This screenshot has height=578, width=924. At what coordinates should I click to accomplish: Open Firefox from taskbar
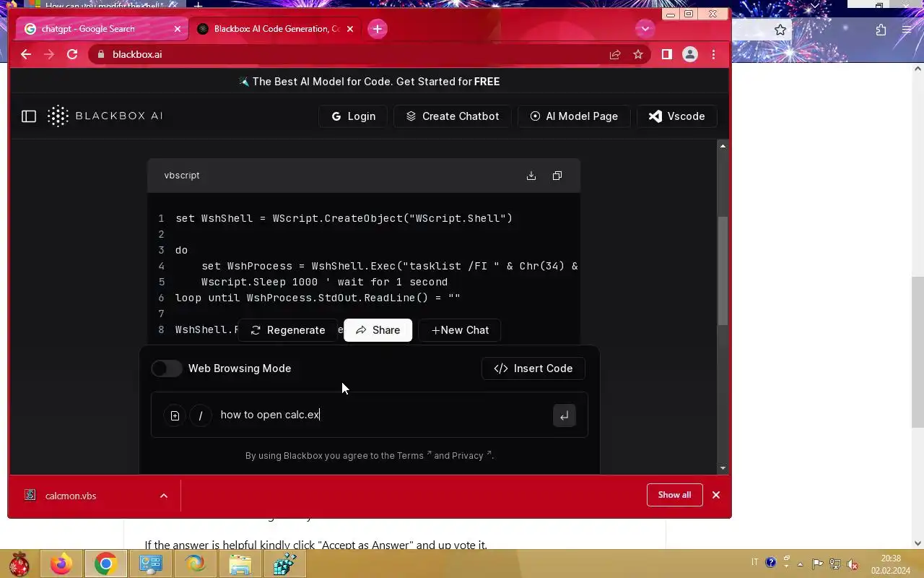point(61,564)
